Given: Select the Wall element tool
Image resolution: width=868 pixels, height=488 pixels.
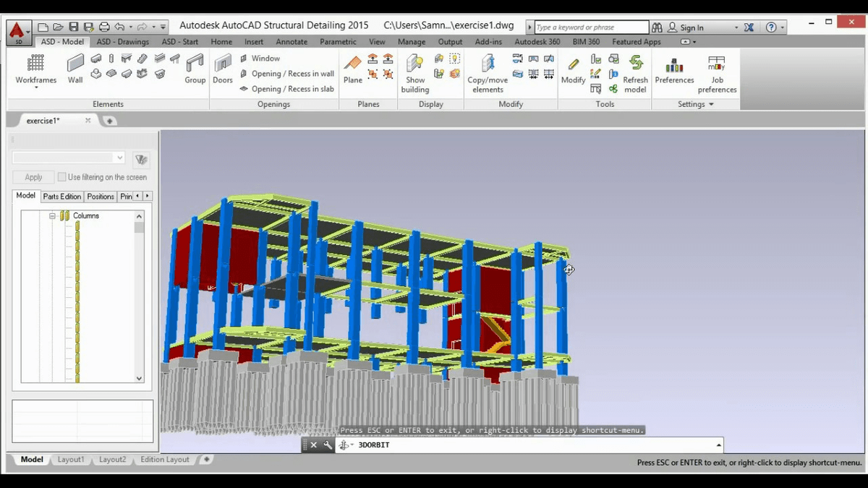Looking at the screenshot, I should point(75,69).
